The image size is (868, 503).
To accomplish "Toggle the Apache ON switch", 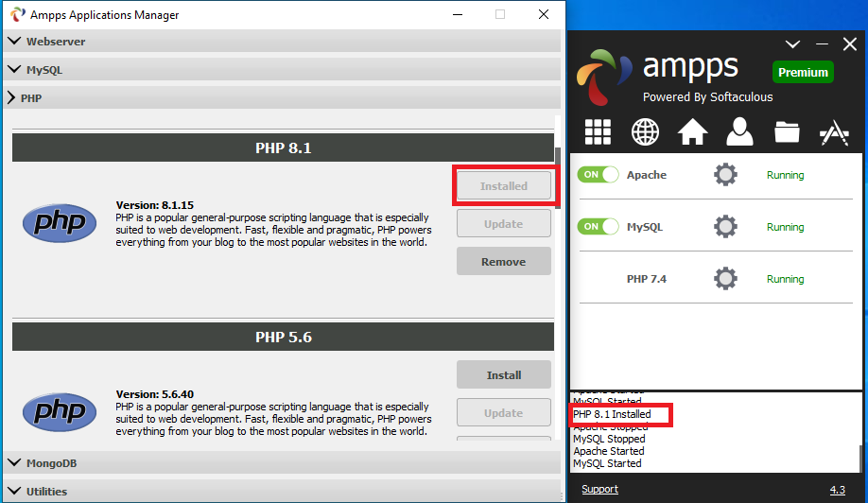I will tap(598, 175).
